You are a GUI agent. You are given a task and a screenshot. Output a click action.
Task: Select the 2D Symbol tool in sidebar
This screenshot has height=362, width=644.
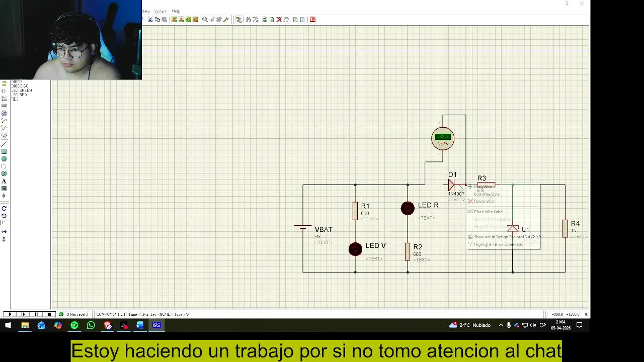(x=4, y=188)
